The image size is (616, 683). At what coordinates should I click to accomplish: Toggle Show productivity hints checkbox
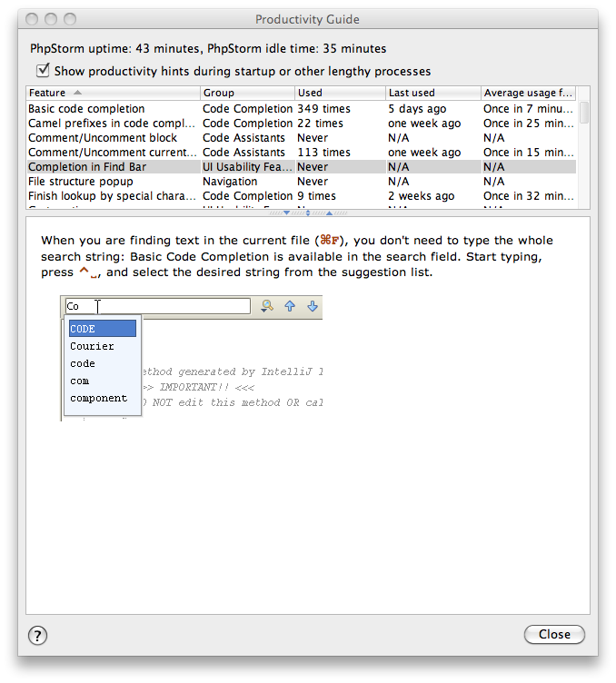tap(43, 70)
